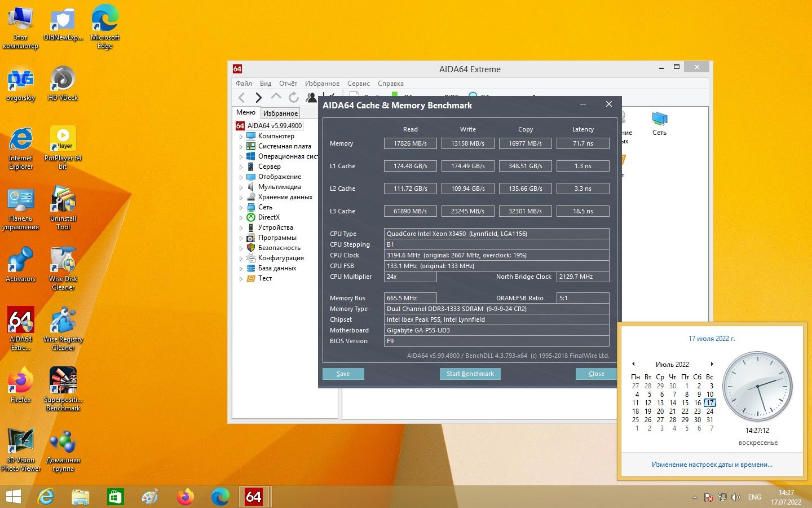The width and height of the screenshot is (812, 508).
Task: Open the Сервис menu
Action: point(358,83)
